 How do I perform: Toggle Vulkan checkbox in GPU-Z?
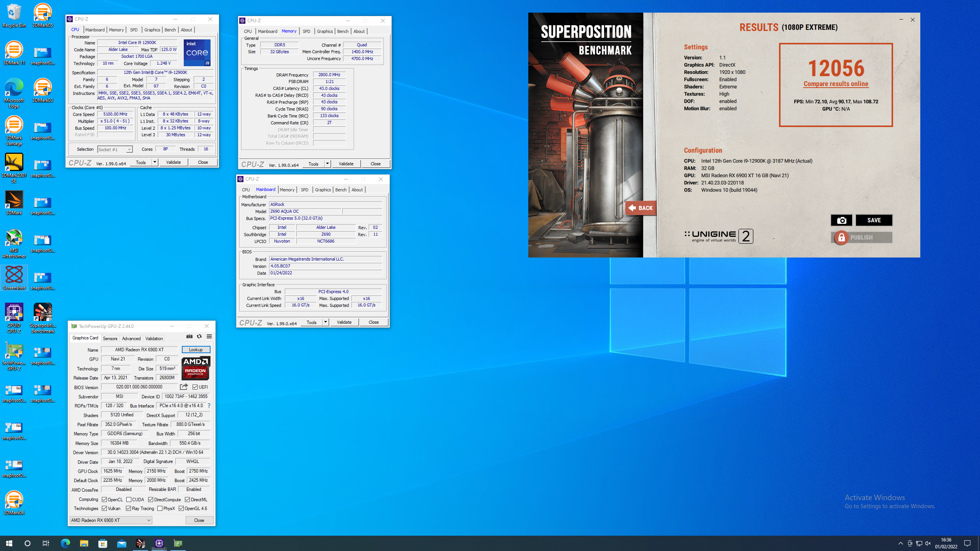tap(104, 508)
